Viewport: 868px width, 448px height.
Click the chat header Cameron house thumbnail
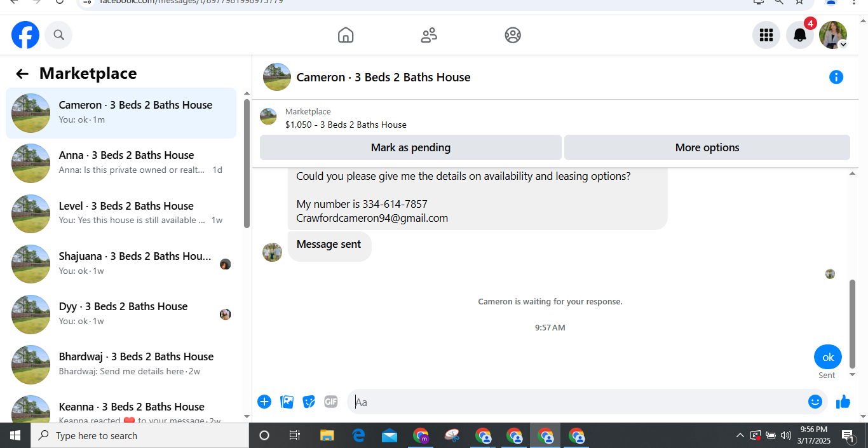(x=277, y=78)
